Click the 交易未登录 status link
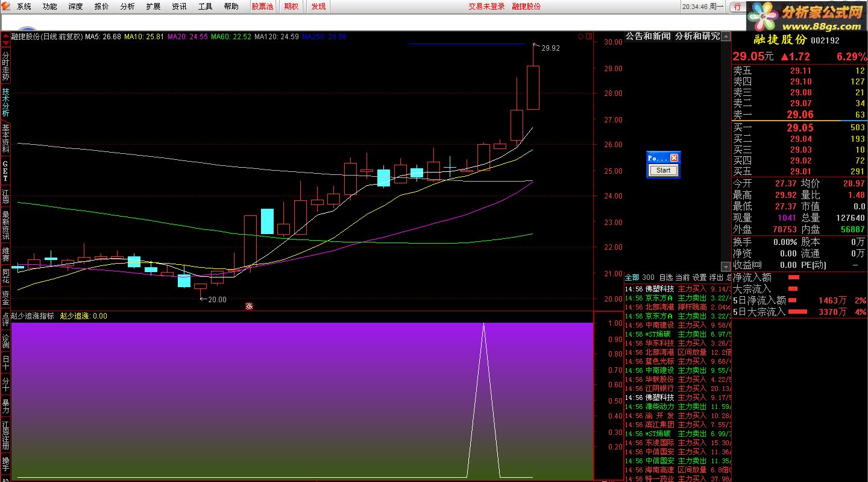This screenshot has height=482, width=868. click(487, 7)
